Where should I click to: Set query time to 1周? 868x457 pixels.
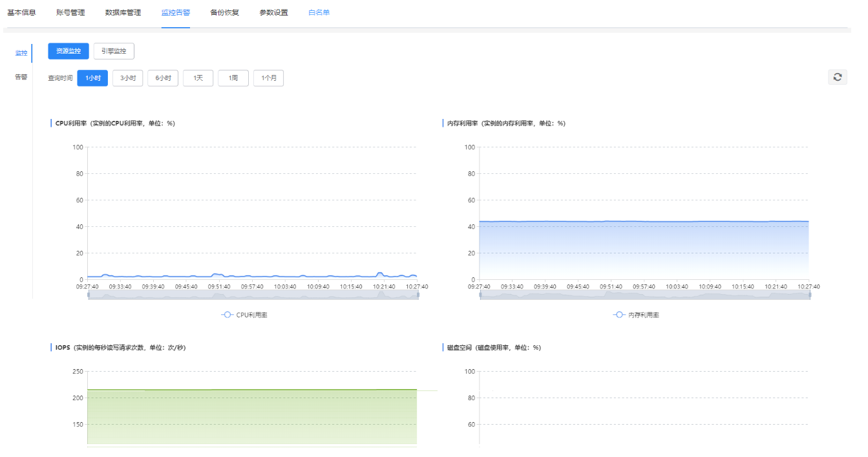pos(233,78)
